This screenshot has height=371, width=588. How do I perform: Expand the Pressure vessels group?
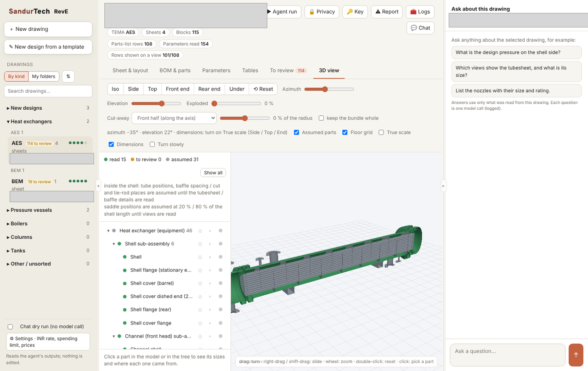48,210
